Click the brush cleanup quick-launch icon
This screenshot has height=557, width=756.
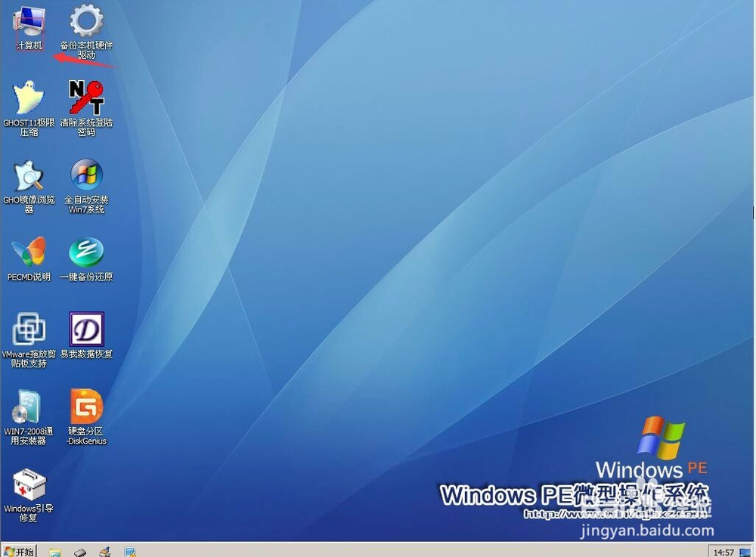tap(104, 552)
